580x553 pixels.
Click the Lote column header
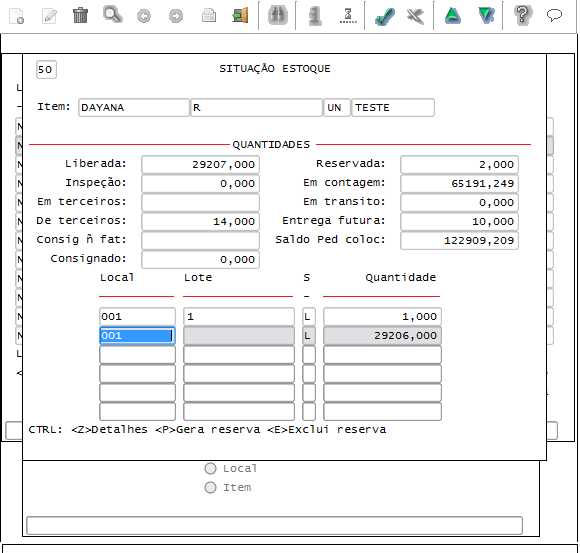click(x=198, y=277)
